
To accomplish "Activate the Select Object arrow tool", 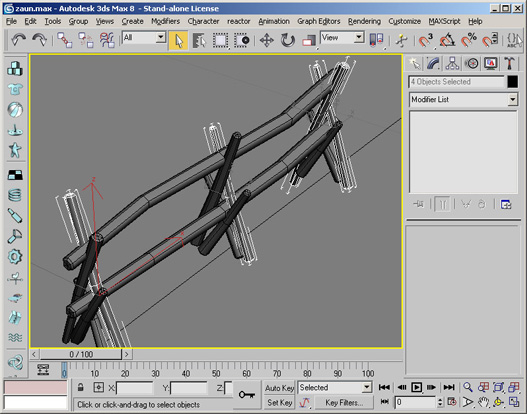I will point(178,40).
